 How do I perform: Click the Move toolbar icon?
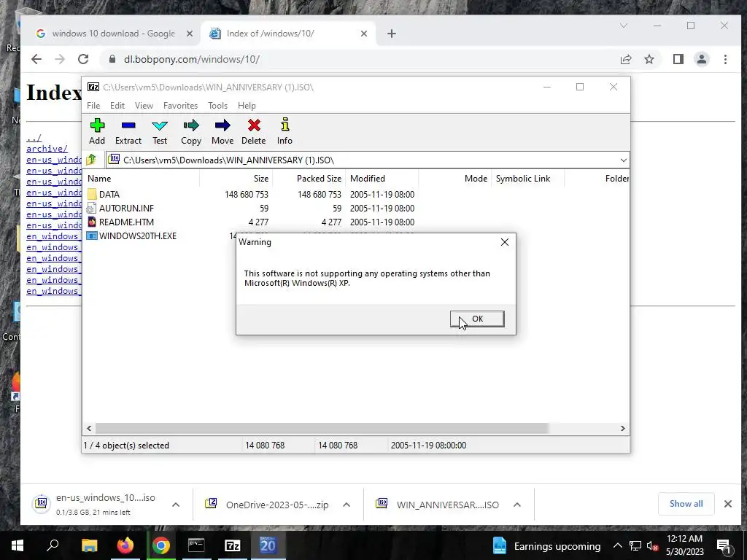222,131
